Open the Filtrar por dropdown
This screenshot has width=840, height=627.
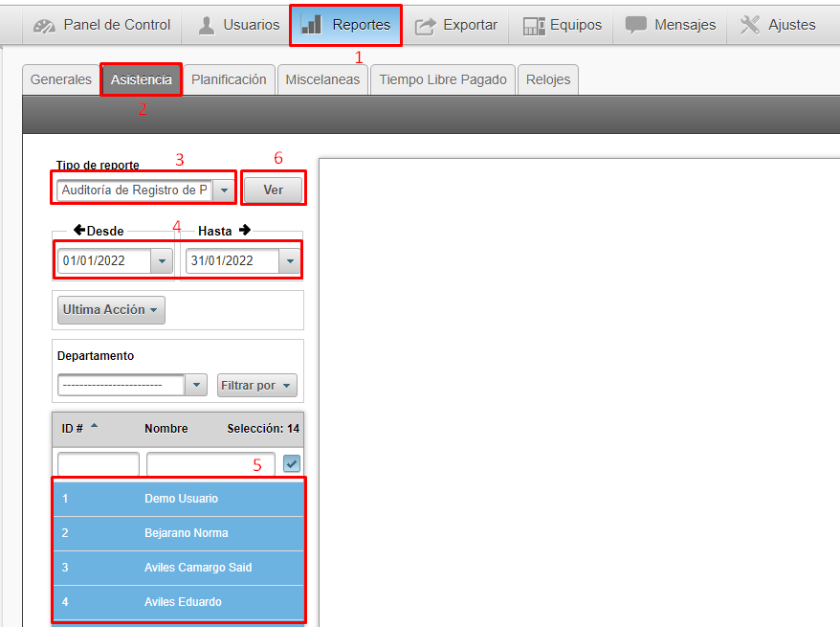(256, 386)
